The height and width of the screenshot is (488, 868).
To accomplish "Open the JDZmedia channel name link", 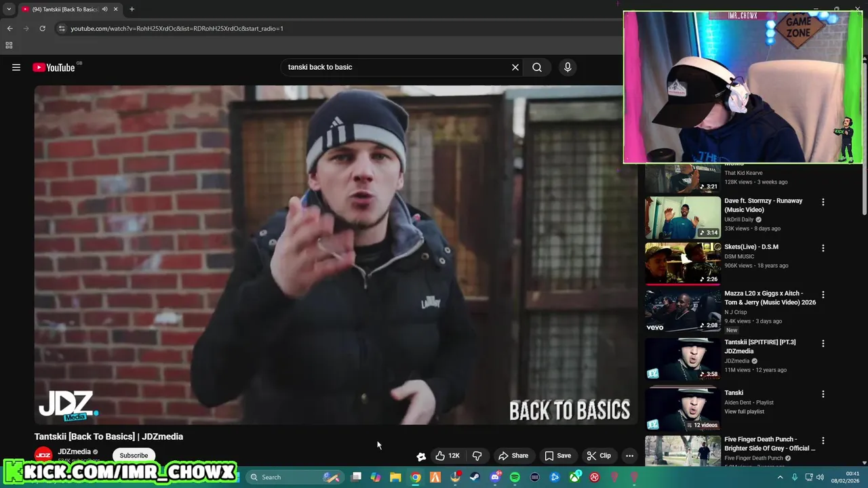I will coord(75,451).
